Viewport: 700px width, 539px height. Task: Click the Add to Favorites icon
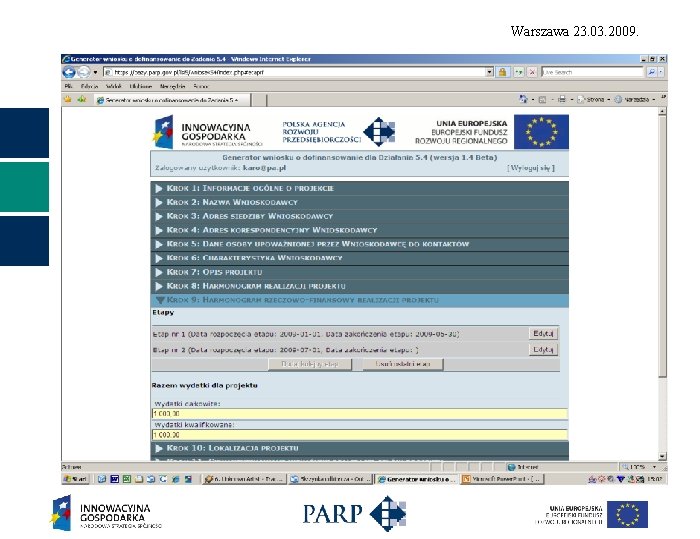click(x=82, y=100)
